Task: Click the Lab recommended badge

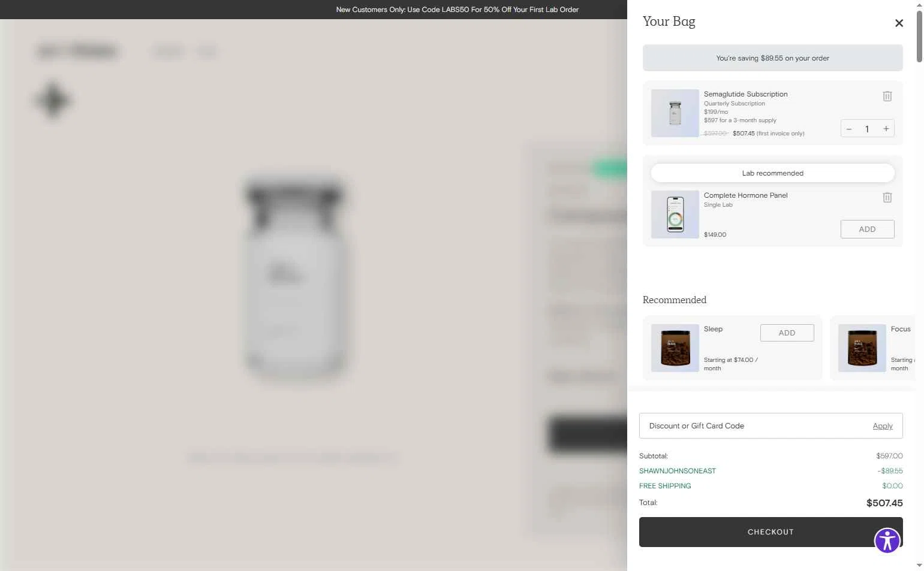Action: click(x=773, y=173)
